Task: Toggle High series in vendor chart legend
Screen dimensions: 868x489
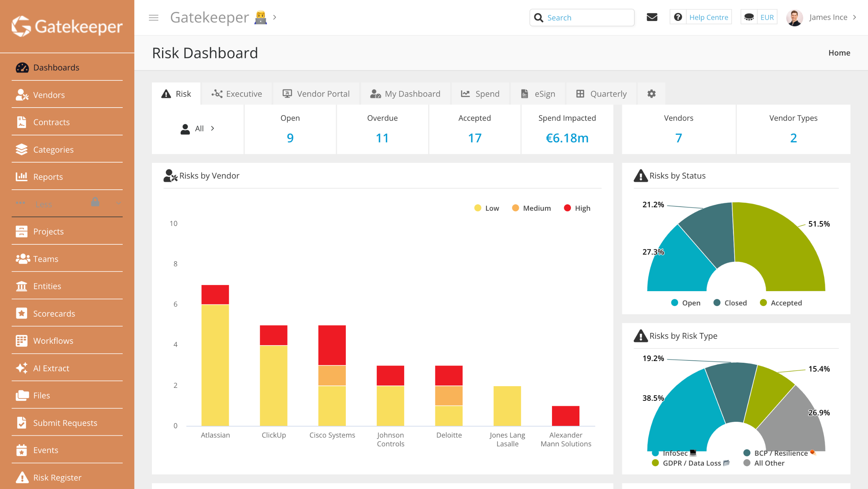Action: point(577,208)
